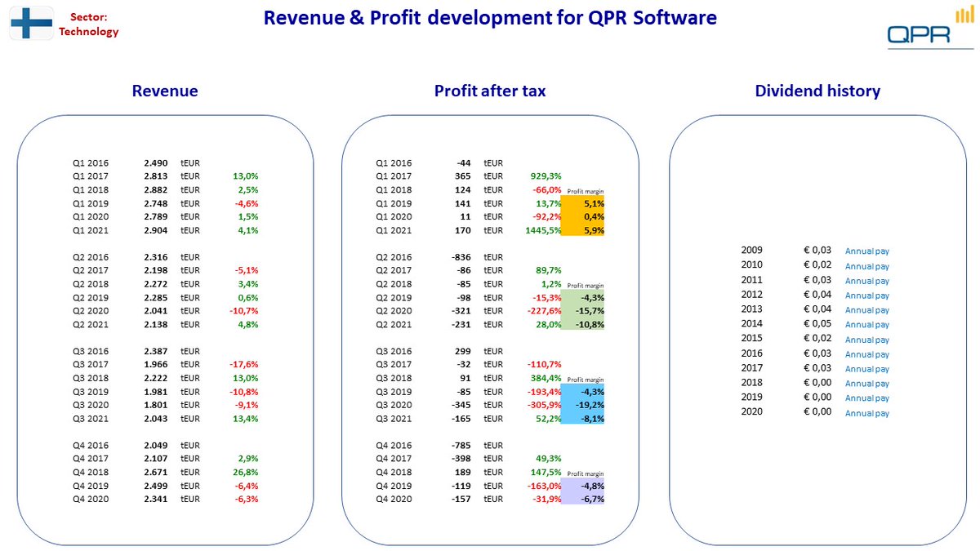980x551 pixels.
Task: Select Q3 2016 profit value 299
Action: pyautogui.click(x=463, y=352)
